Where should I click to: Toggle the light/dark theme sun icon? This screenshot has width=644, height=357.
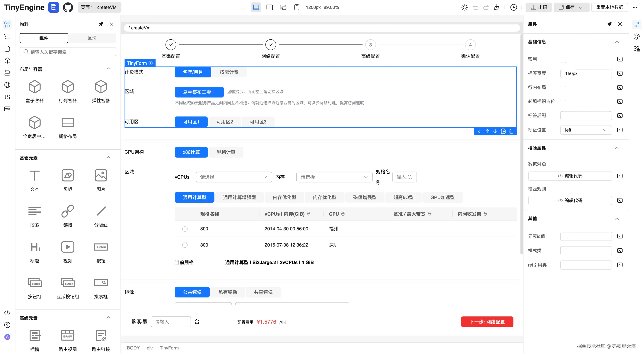(465, 7)
